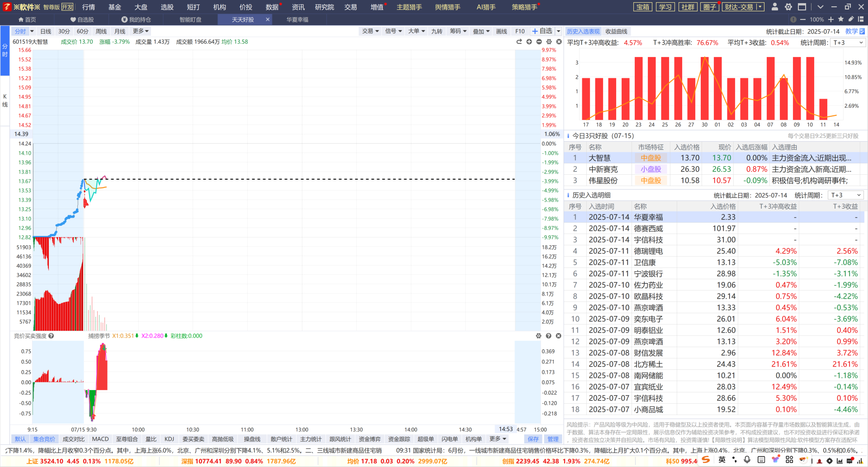
Task: Open the user account icon
Action: pyautogui.click(x=775, y=7)
